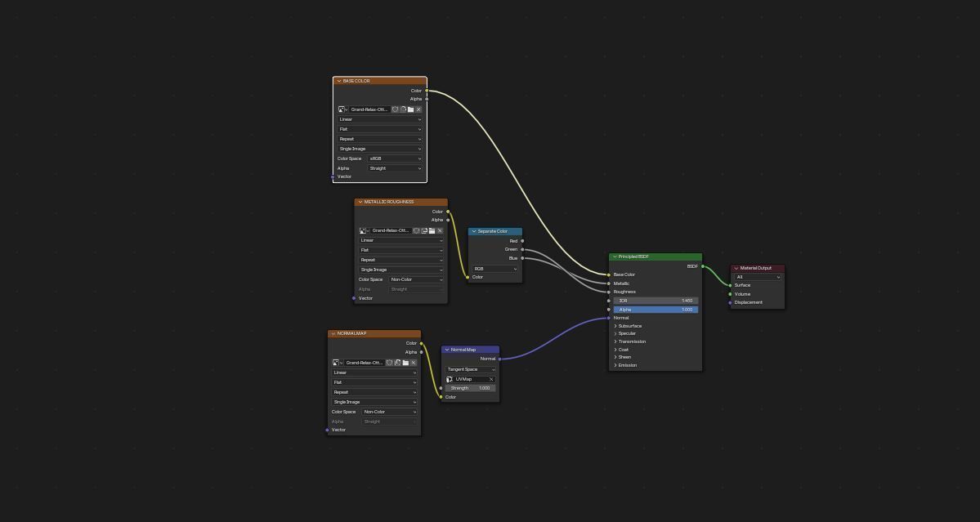
Task: Open image browser icon in BASE COLOR node
Action: [342, 109]
